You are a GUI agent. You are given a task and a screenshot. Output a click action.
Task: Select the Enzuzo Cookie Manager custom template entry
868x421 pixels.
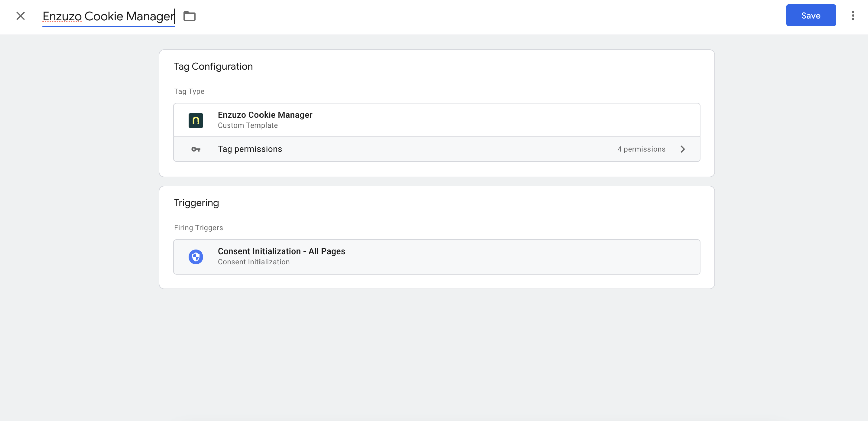point(265,120)
